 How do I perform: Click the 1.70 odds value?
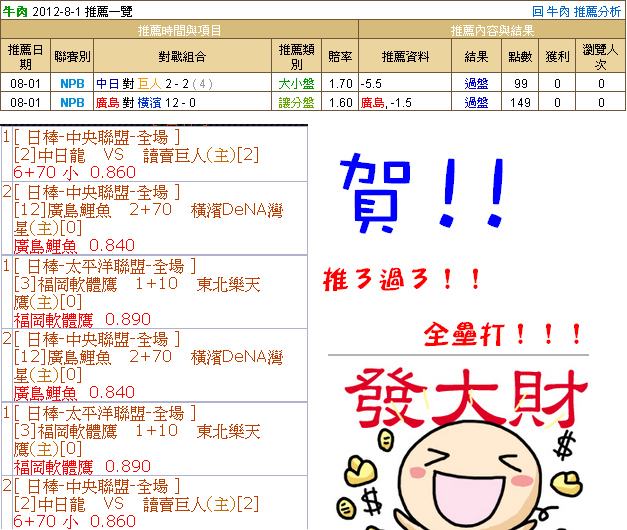coord(340,84)
